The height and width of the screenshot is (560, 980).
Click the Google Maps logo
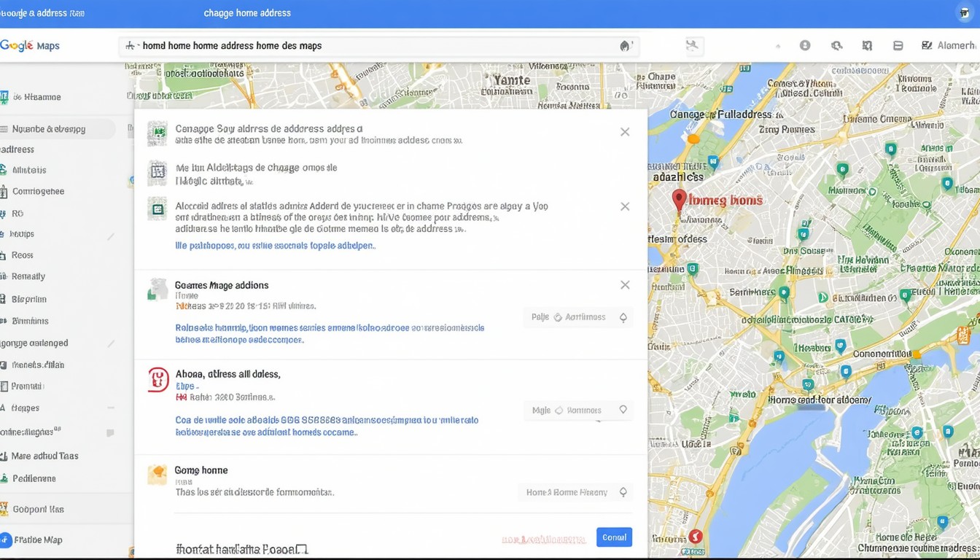coord(30,45)
